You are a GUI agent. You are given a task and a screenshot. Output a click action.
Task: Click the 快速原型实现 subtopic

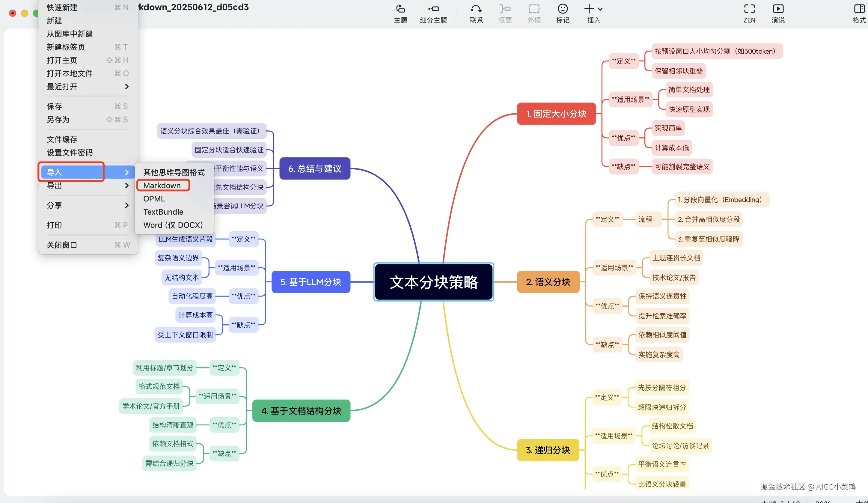[689, 109]
